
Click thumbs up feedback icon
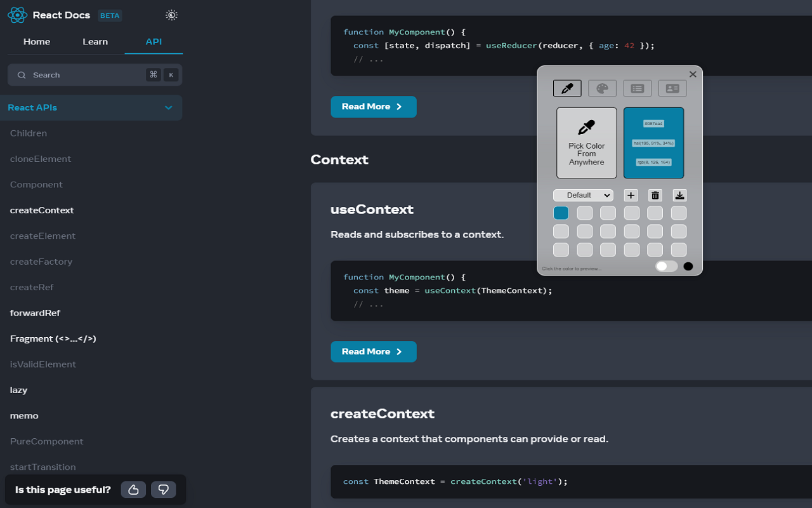(x=133, y=490)
